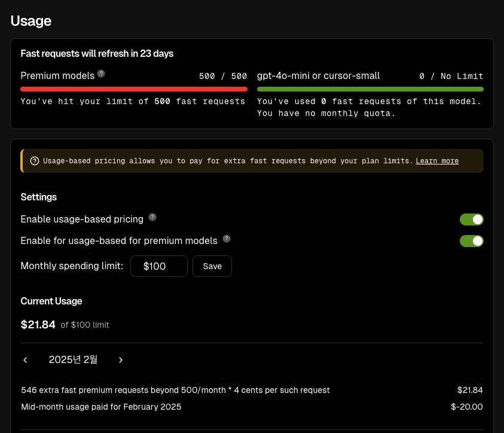
Task: Click the 500 / 500 premium request counter
Action: click(x=222, y=76)
